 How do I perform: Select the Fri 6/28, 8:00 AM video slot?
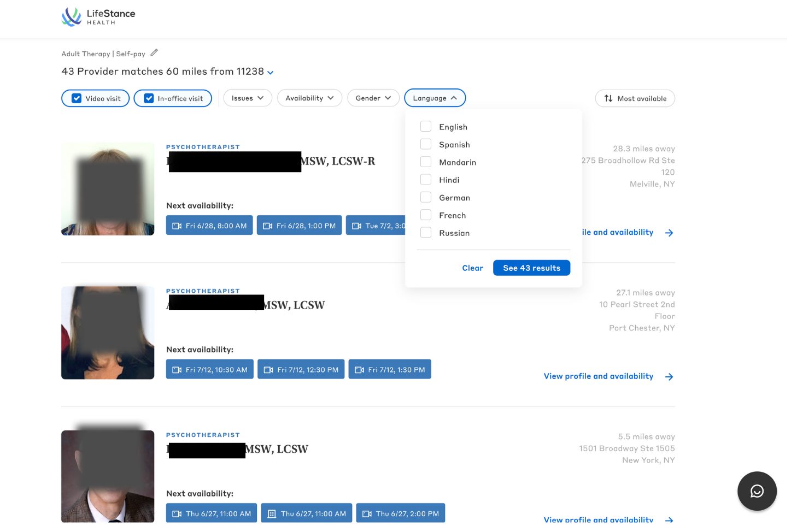coord(209,226)
